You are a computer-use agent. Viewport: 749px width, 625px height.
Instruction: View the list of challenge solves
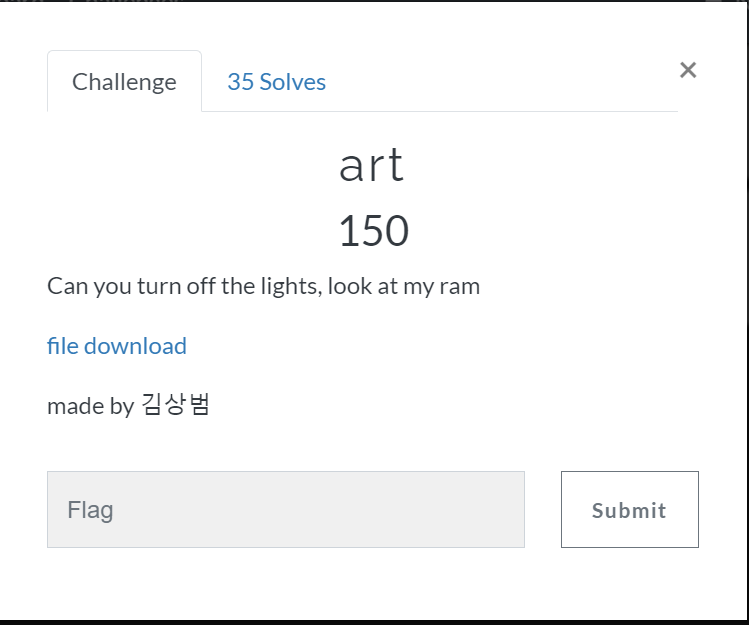point(276,82)
